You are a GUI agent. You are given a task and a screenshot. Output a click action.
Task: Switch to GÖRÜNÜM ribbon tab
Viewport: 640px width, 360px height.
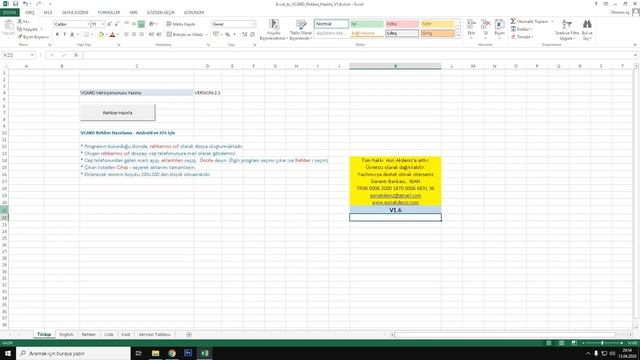(194, 13)
